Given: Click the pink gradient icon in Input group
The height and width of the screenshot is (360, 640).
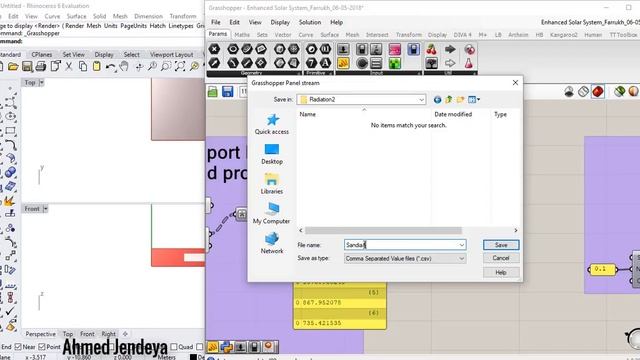Looking at the screenshot, I should [395, 49].
